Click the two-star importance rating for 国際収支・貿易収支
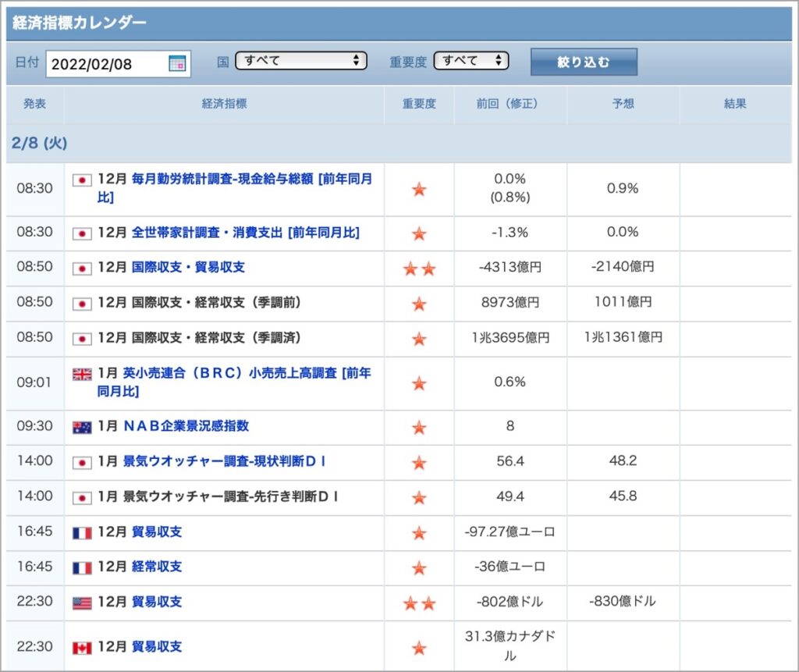 (419, 268)
